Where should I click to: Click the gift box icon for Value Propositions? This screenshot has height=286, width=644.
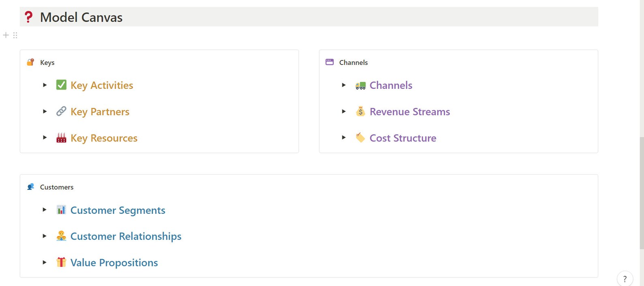tap(61, 262)
